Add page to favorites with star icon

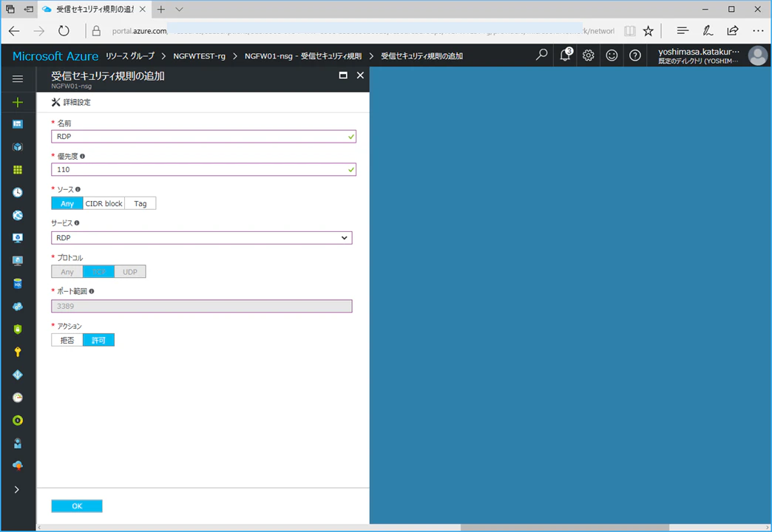[649, 31]
